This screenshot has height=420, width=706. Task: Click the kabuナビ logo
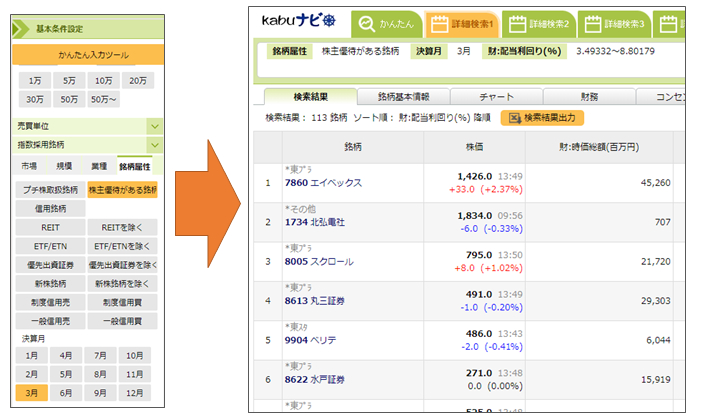coord(299,20)
